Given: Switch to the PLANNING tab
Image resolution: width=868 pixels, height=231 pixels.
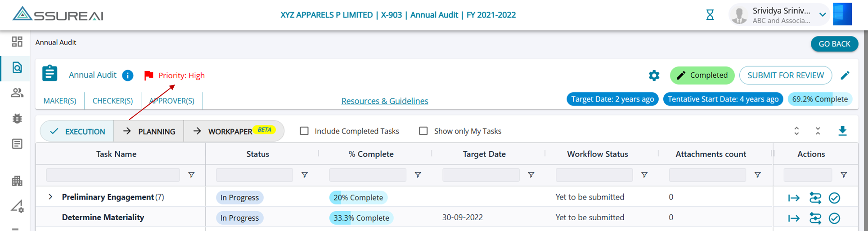Looking at the screenshot, I should tap(149, 131).
